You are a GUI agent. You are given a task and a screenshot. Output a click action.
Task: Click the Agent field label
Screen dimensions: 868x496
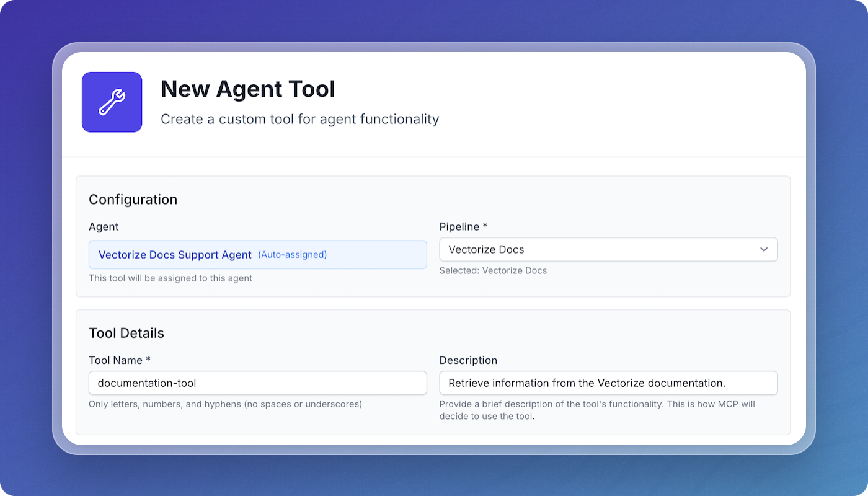pyautogui.click(x=104, y=227)
